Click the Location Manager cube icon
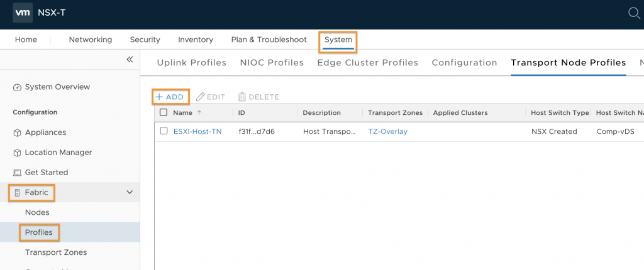 (17, 153)
